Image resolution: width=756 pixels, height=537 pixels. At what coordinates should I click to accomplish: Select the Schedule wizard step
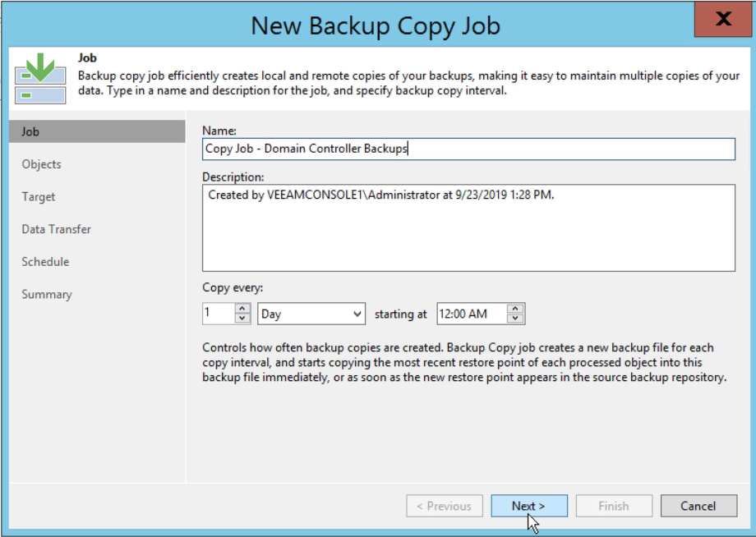point(45,261)
